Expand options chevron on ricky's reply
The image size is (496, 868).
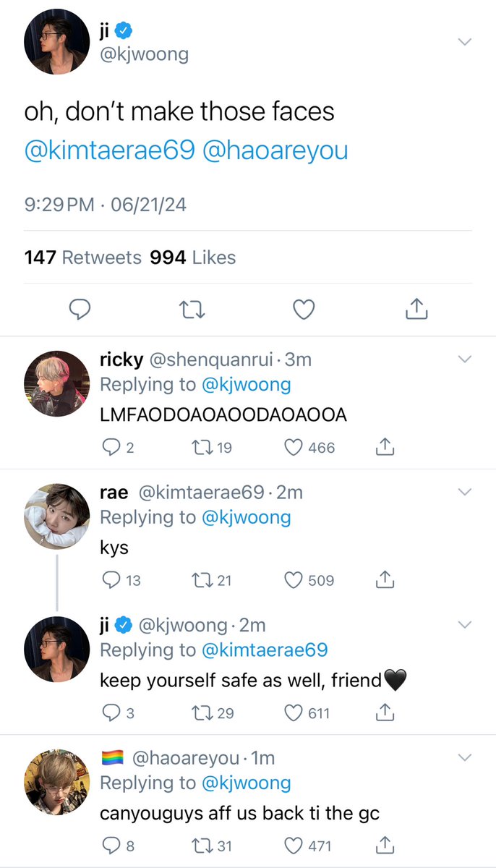[465, 359]
